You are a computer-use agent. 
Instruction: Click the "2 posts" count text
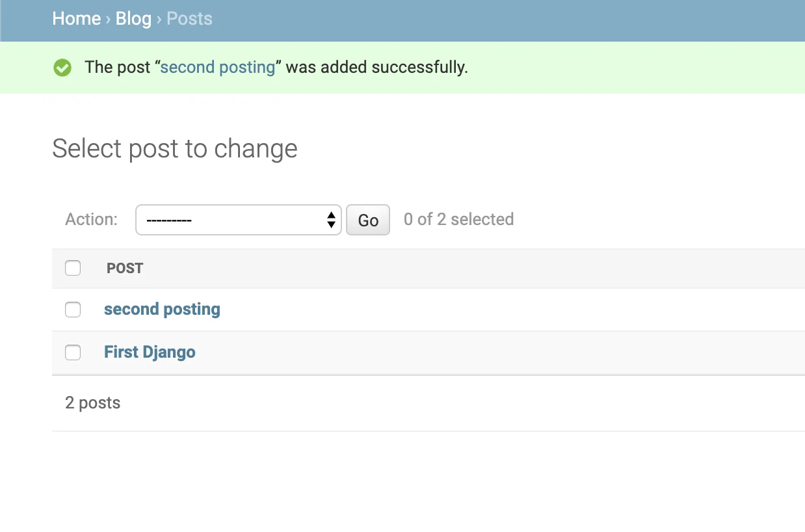[x=93, y=403]
